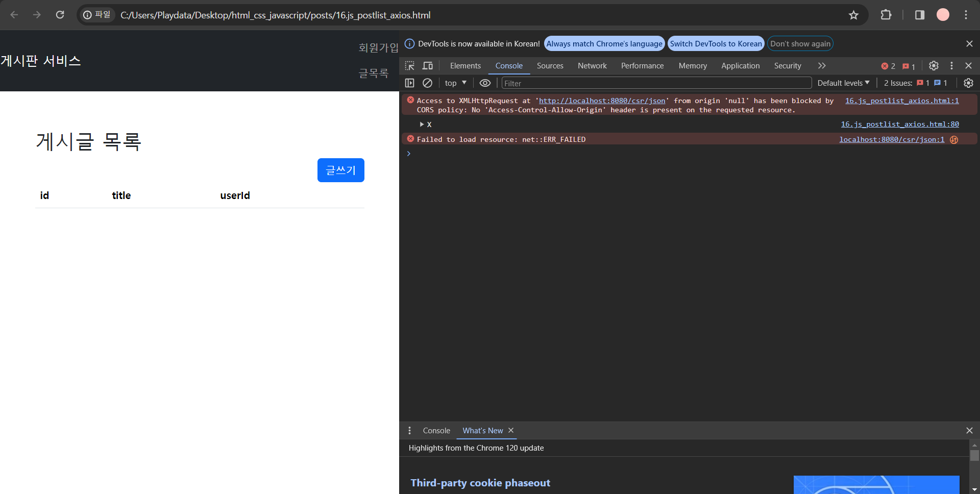Image resolution: width=980 pixels, height=494 pixels.
Task: Go forward with browser forward arrow
Action: click(x=37, y=15)
